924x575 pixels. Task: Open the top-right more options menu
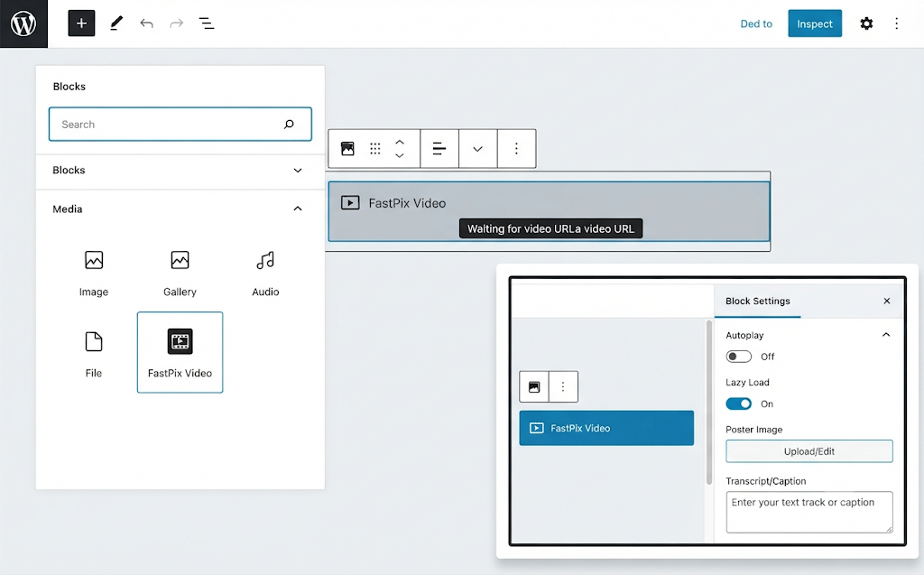click(x=896, y=23)
